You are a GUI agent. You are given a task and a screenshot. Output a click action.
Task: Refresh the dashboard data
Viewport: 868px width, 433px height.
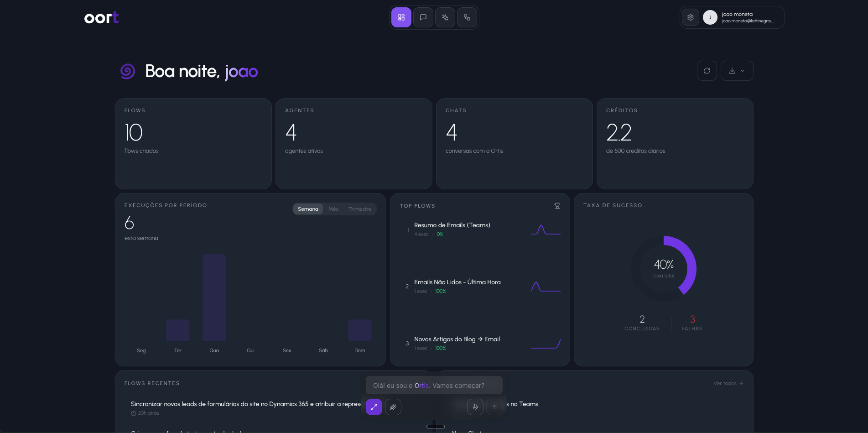tap(707, 71)
